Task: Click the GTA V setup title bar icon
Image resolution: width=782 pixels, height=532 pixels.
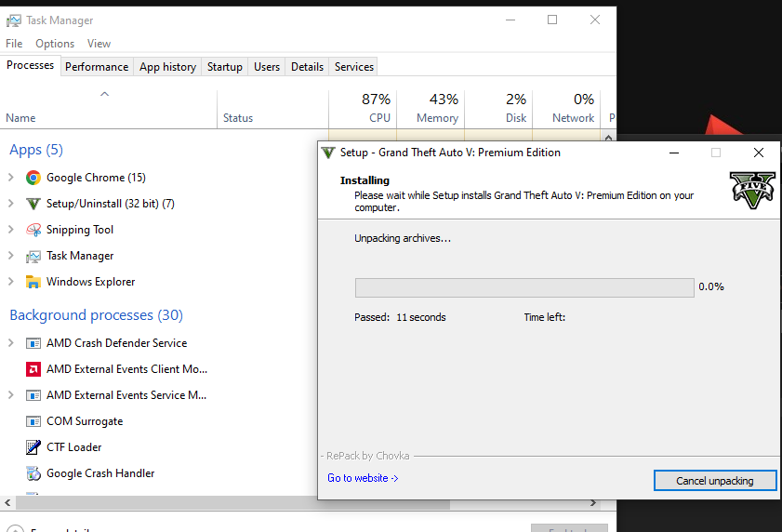Action: [328, 153]
